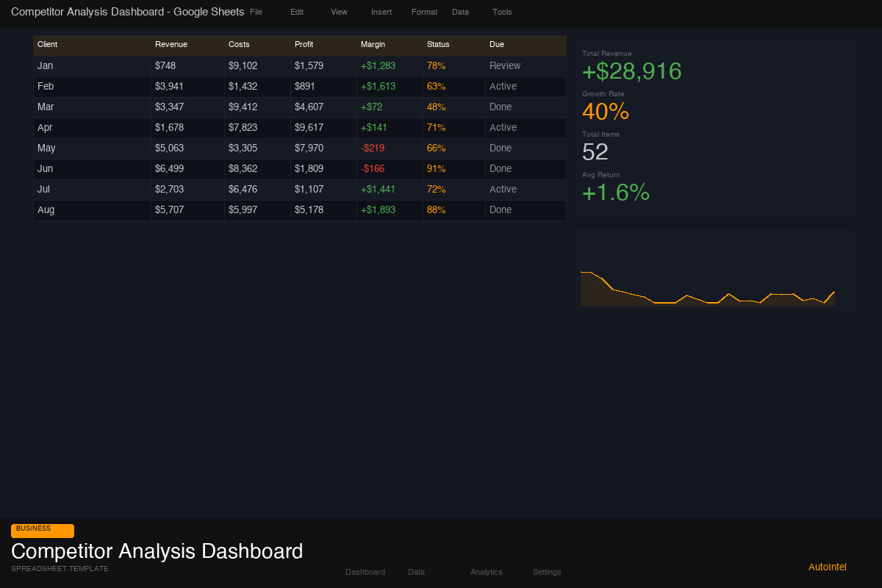882x588 pixels.
Task: Open the Tools menu
Action: (502, 12)
